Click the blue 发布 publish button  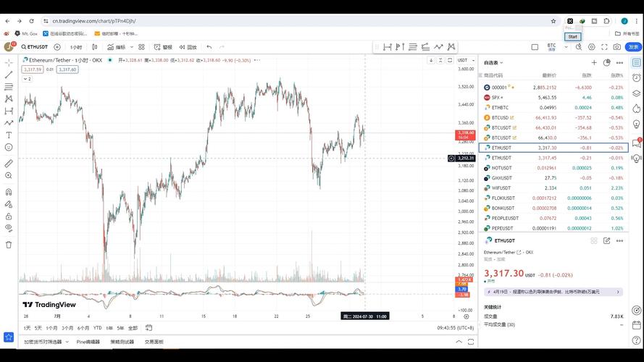(x=634, y=47)
